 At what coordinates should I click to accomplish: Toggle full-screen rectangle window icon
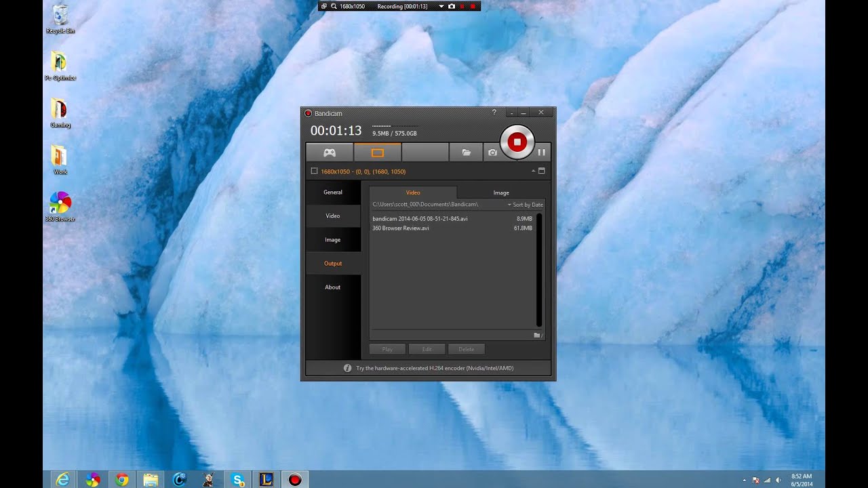click(x=542, y=171)
